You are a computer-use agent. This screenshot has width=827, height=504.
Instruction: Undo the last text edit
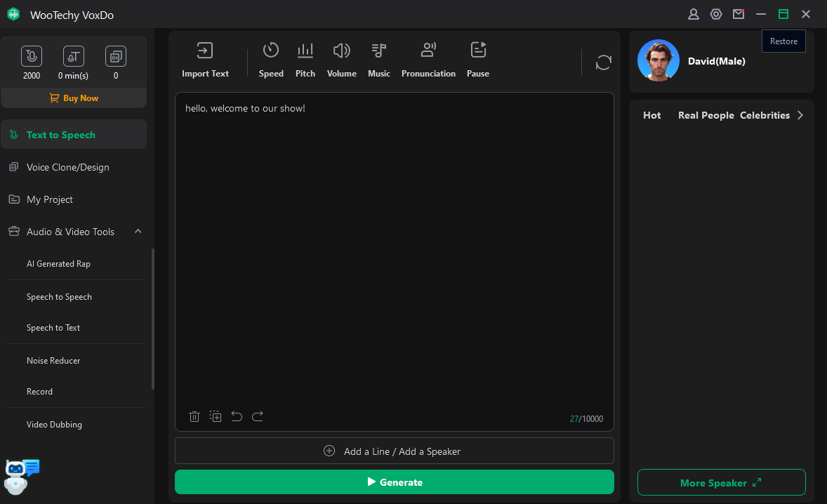pos(237,416)
